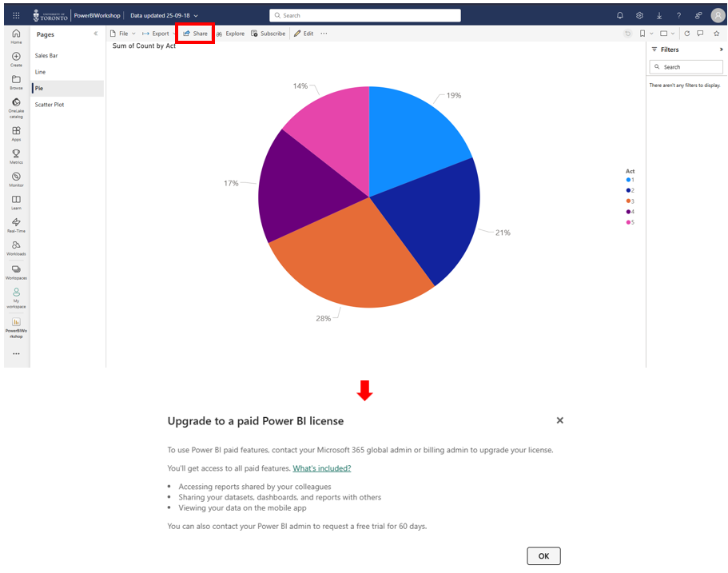The image size is (728, 573).
Task: Open Monitor in the left navigation
Action: (16, 179)
